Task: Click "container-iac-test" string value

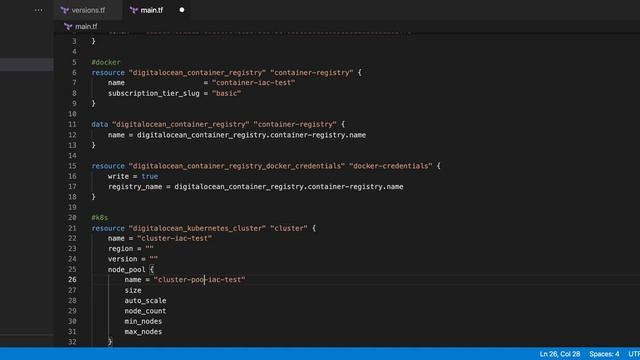Action: pyautogui.click(x=253, y=83)
